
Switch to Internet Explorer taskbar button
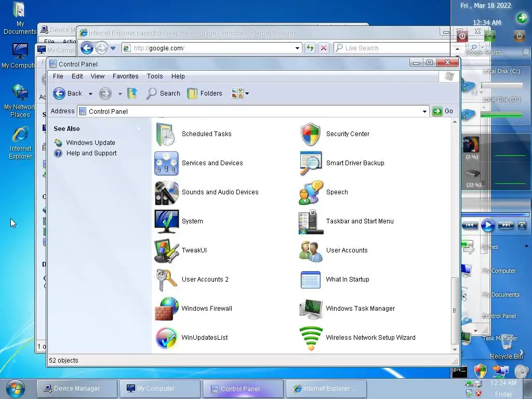point(326,389)
